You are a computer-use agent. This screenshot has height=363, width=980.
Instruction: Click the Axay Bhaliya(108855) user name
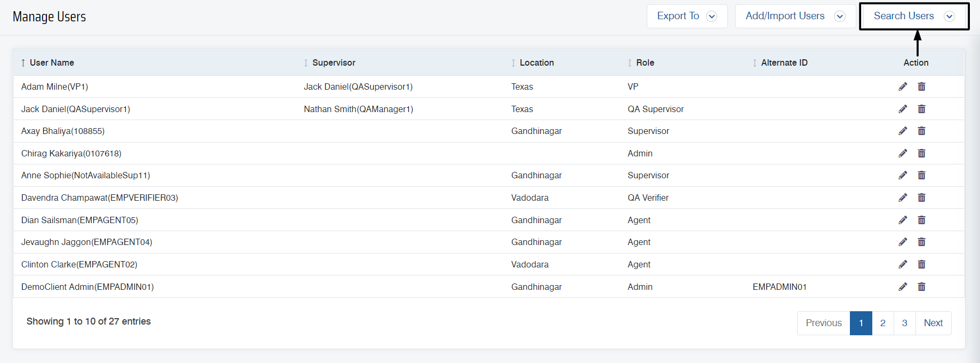(63, 131)
